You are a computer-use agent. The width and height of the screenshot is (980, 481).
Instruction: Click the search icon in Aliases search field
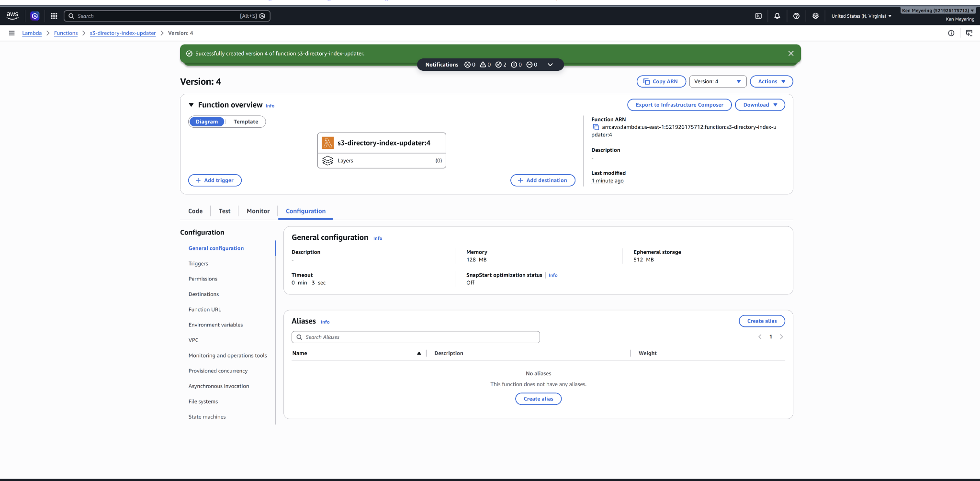[299, 337]
